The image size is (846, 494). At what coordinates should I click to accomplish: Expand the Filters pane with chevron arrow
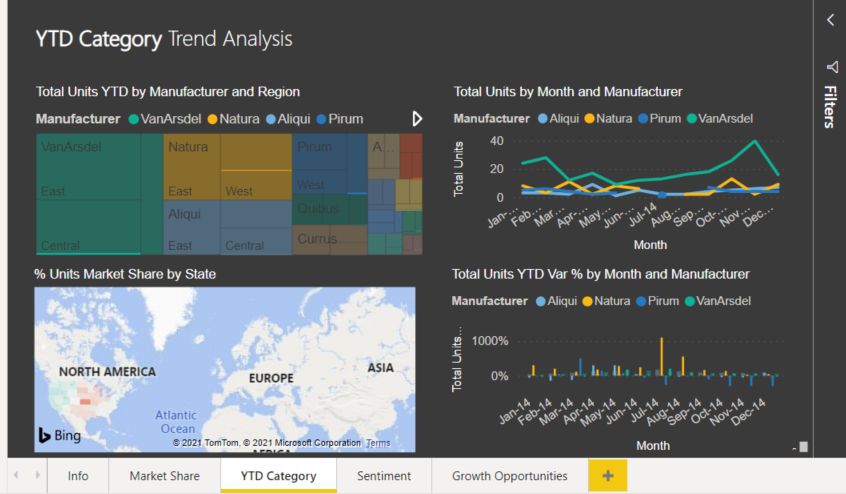(830, 20)
